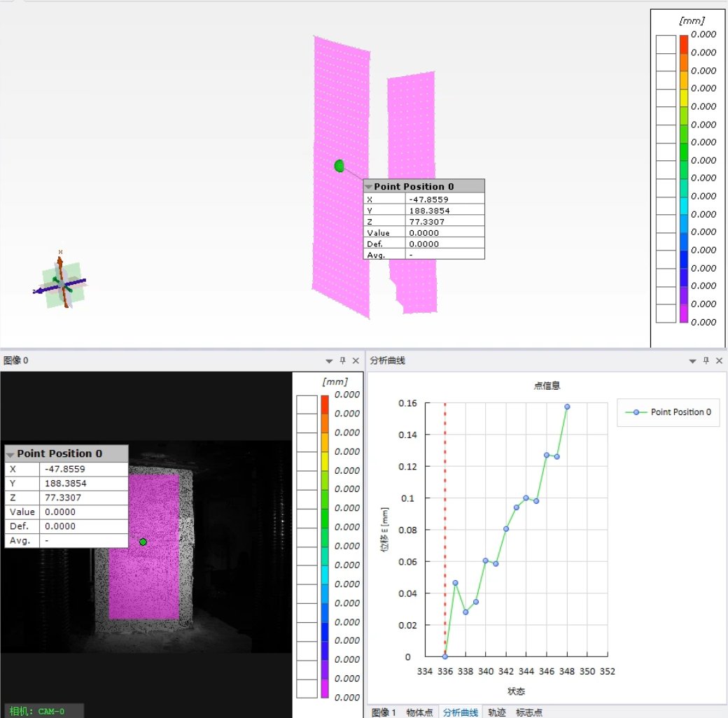Collapse the Point Position 0 info box

coord(368,186)
